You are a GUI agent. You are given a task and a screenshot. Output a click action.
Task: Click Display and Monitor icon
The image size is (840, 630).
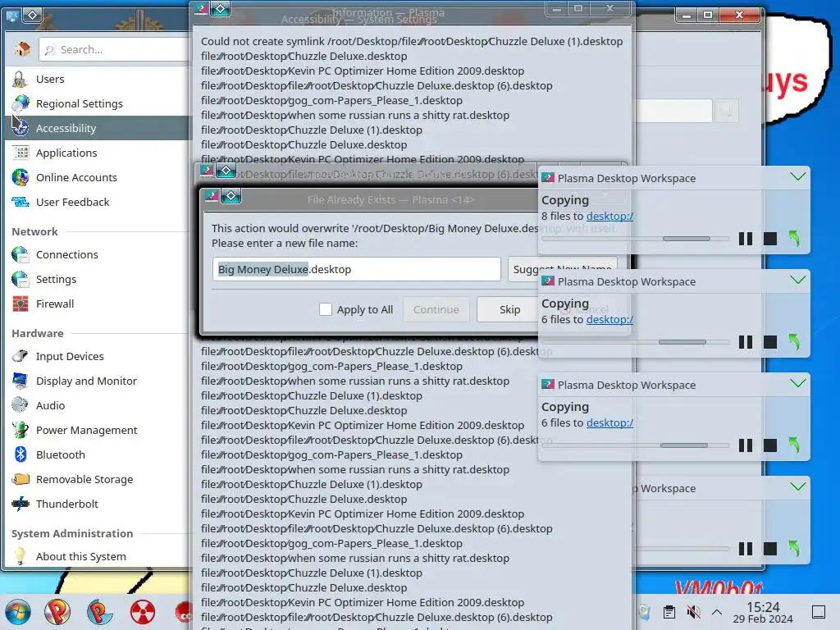coord(20,381)
